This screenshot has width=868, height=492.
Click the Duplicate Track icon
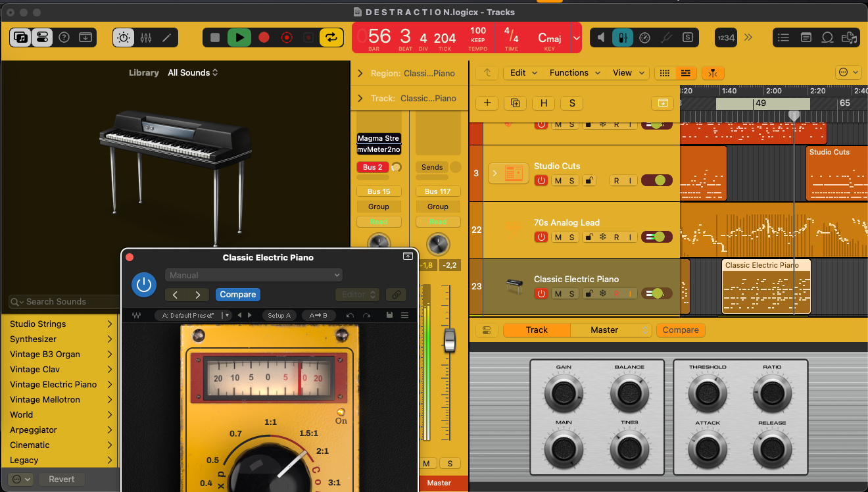pos(515,103)
